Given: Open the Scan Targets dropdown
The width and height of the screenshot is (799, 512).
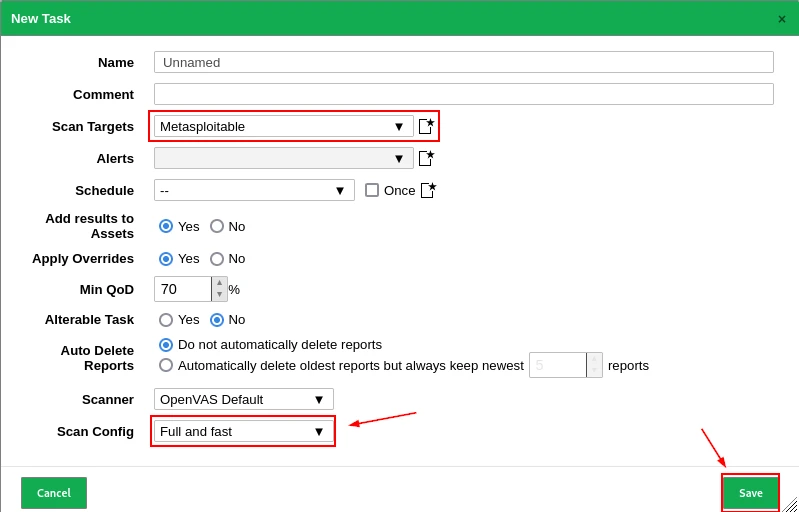Looking at the screenshot, I should point(283,126).
